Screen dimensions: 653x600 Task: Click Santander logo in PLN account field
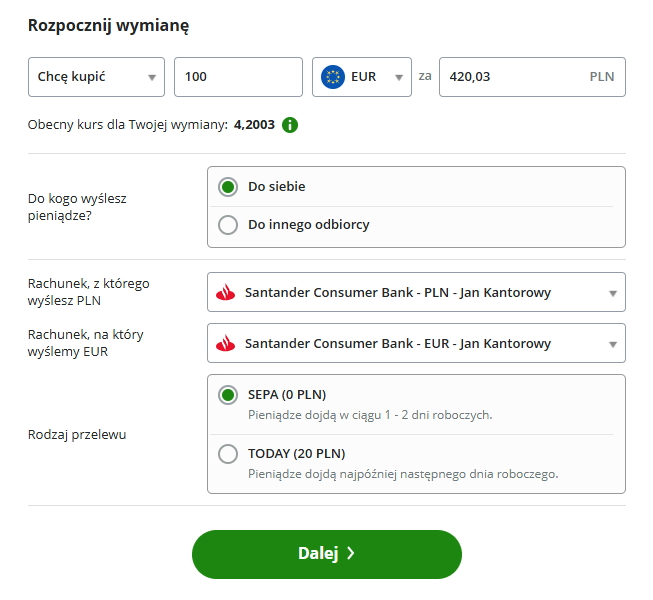[226, 293]
